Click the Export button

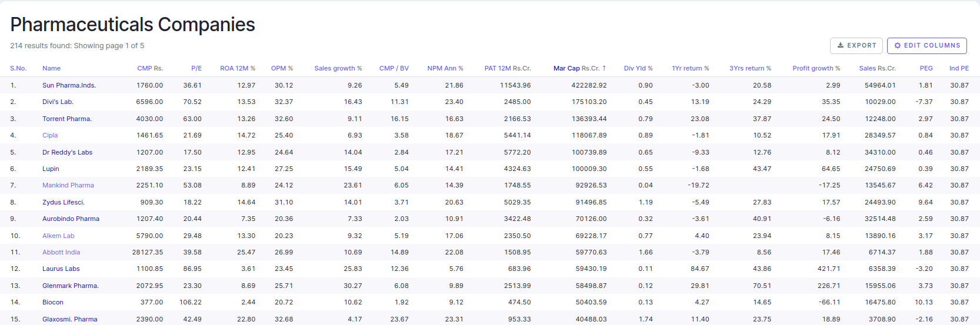point(856,45)
